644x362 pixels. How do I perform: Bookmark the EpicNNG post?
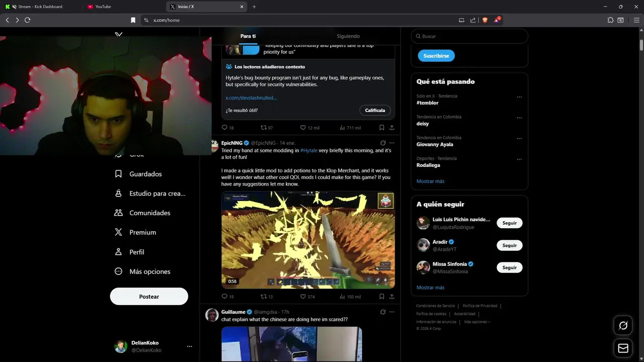[x=382, y=297]
